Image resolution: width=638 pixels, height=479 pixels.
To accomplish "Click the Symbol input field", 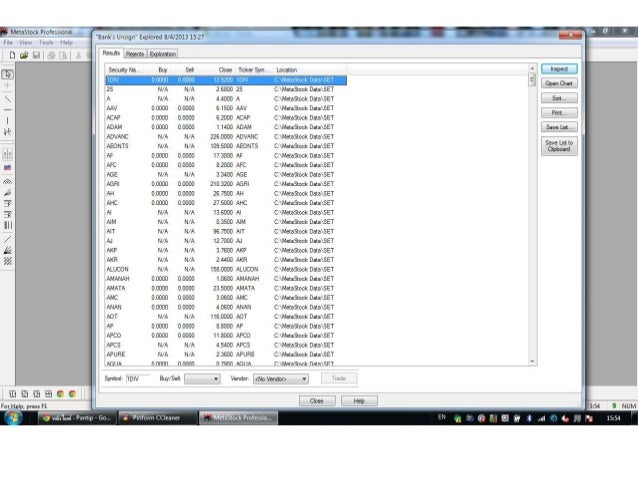I will 138,379.
